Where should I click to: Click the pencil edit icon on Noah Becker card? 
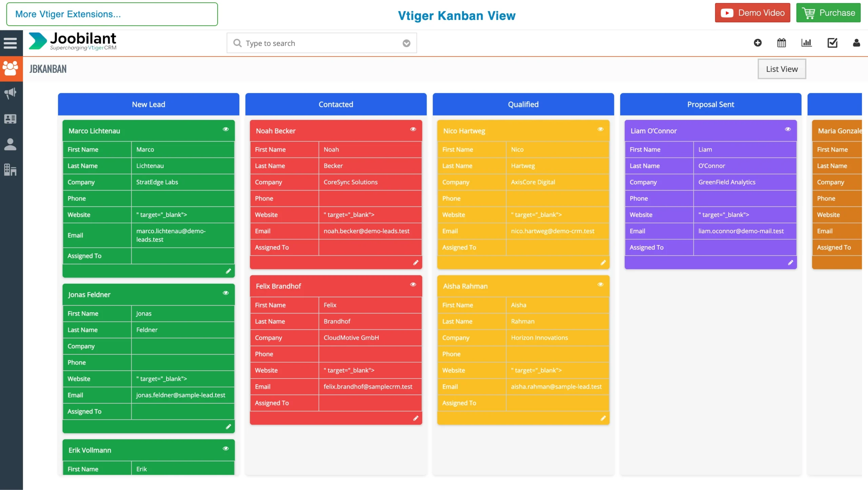(x=416, y=263)
